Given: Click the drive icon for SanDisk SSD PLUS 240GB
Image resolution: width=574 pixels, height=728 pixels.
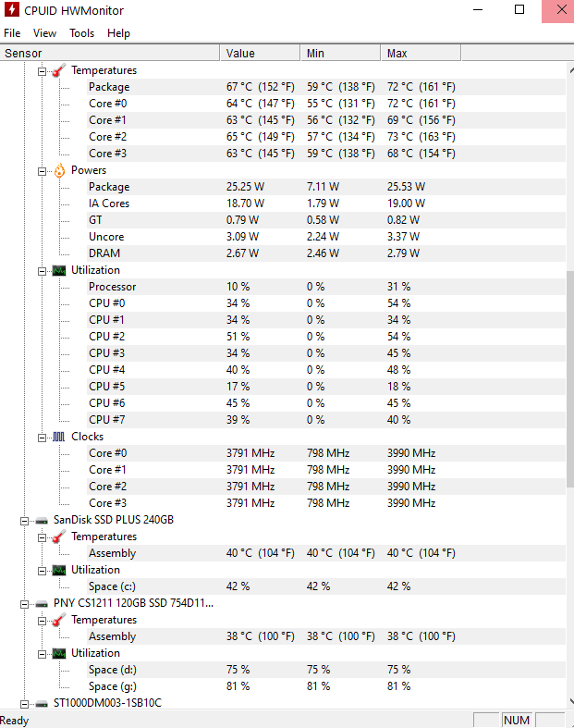Looking at the screenshot, I should click(x=42, y=520).
